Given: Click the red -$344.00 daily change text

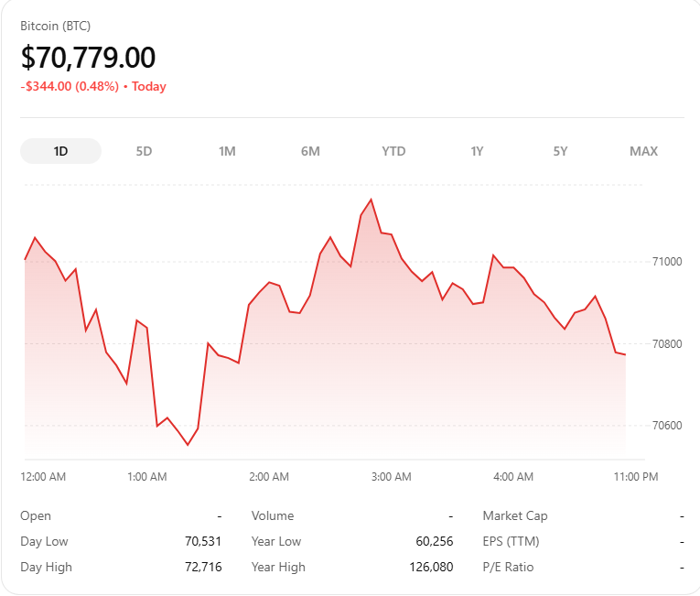Looking at the screenshot, I should (70, 87).
